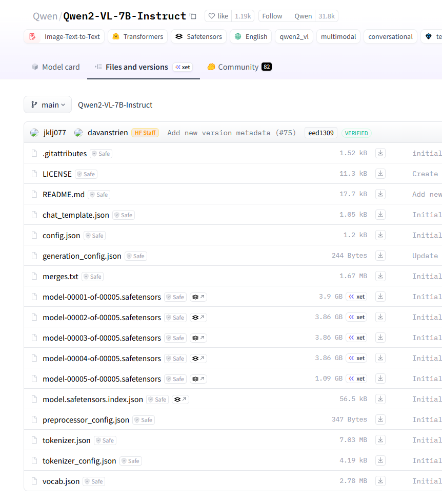Open the main branch dropdown
This screenshot has height=504, width=442.
[48, 105]
